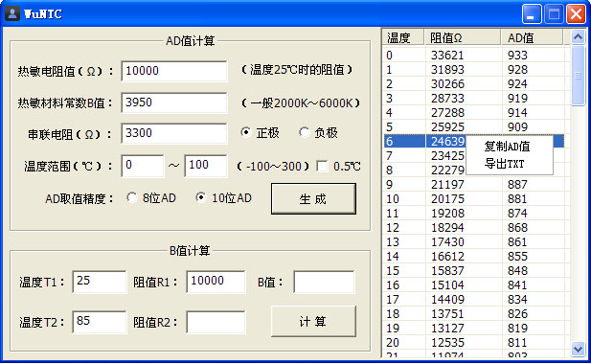
Task: Select the row with resistance 14409
Action: pyautogui.click(x=474, y=299)
